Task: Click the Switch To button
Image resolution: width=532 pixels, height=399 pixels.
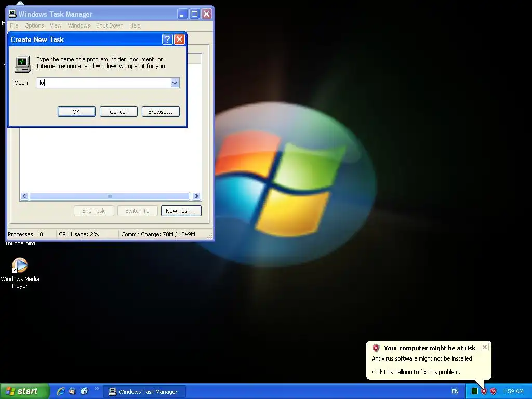Action: pos(137,211)
